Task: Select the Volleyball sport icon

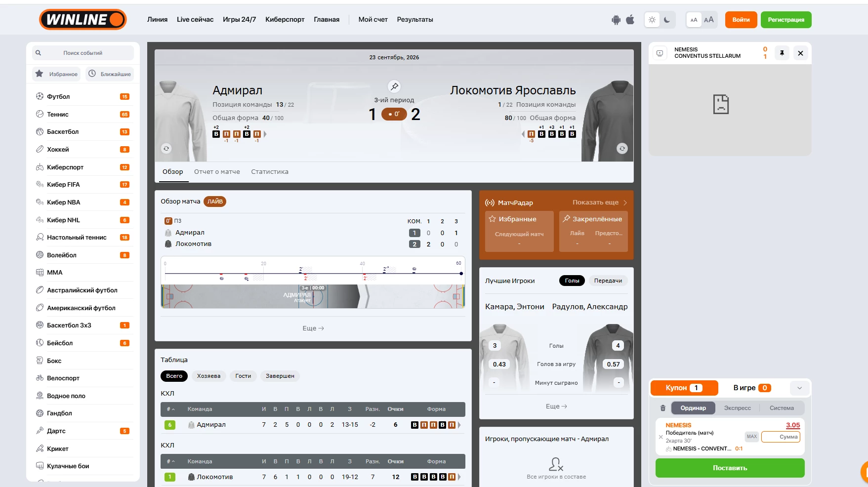Action: click(x=40, y=255)
